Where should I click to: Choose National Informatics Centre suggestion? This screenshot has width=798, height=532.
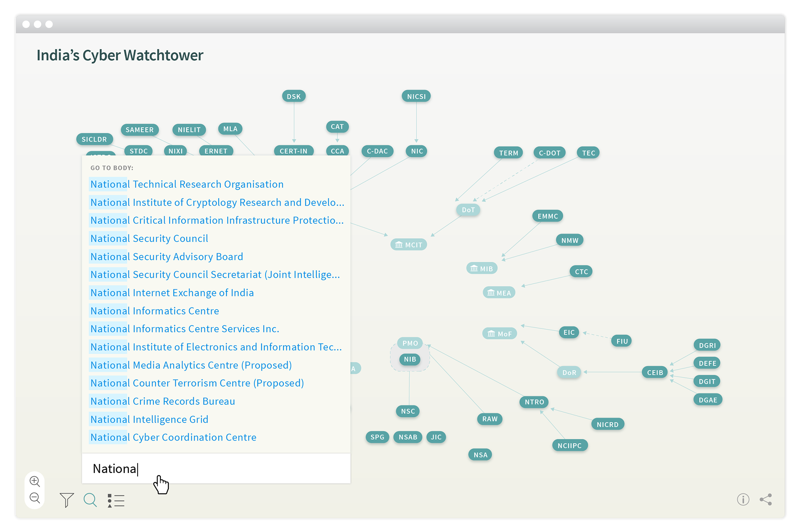click(x=155, y=311)
